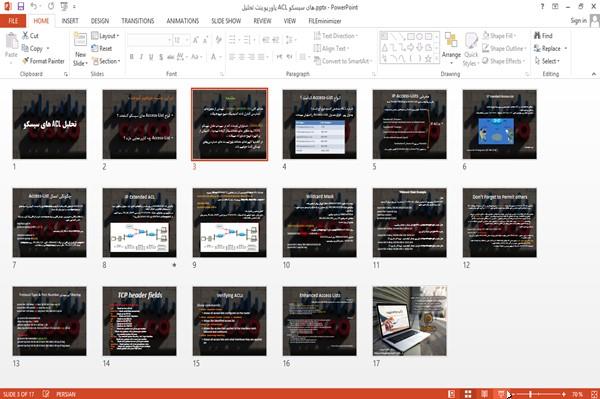Screen dimensions: 600x399
Task: Select slide 17 laptop photo thumbnail
Action: (409, 321)
